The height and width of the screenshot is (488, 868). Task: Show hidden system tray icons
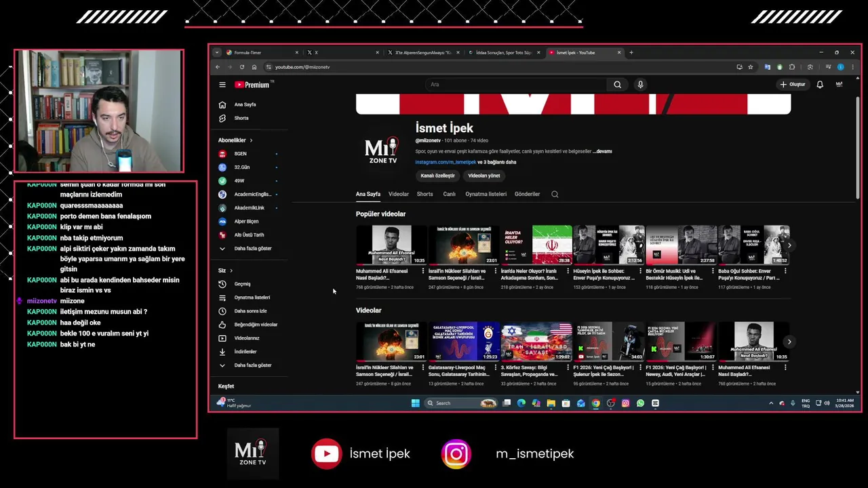[x=770, y=403]
